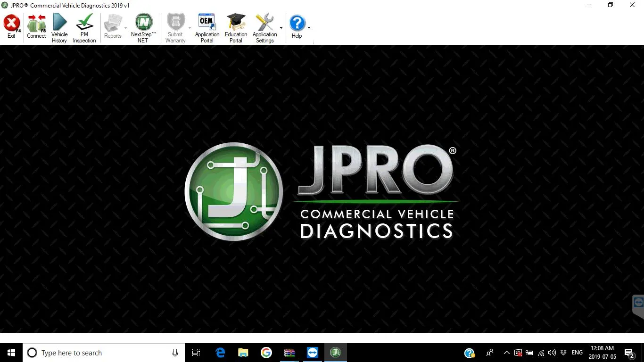
Task: Start a PM Inspection
Action: 84,28
